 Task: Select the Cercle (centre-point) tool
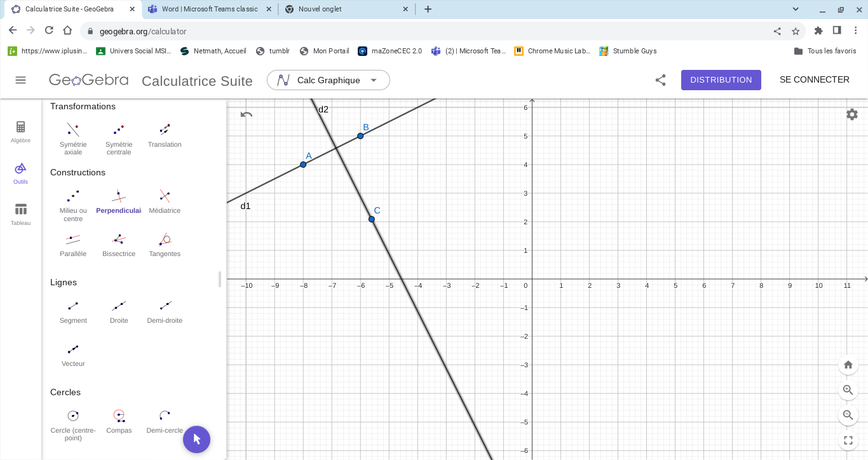[x=73, y=425]
